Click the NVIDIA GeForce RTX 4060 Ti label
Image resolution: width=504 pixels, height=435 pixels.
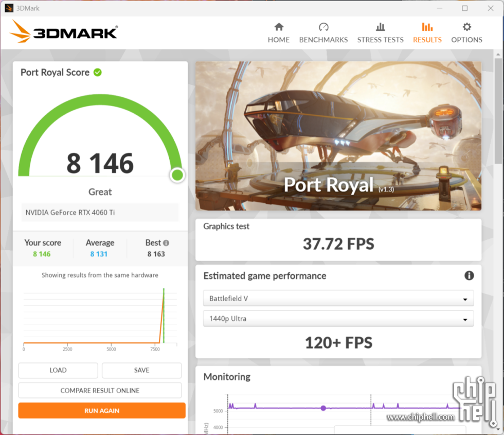coord(70,212)
